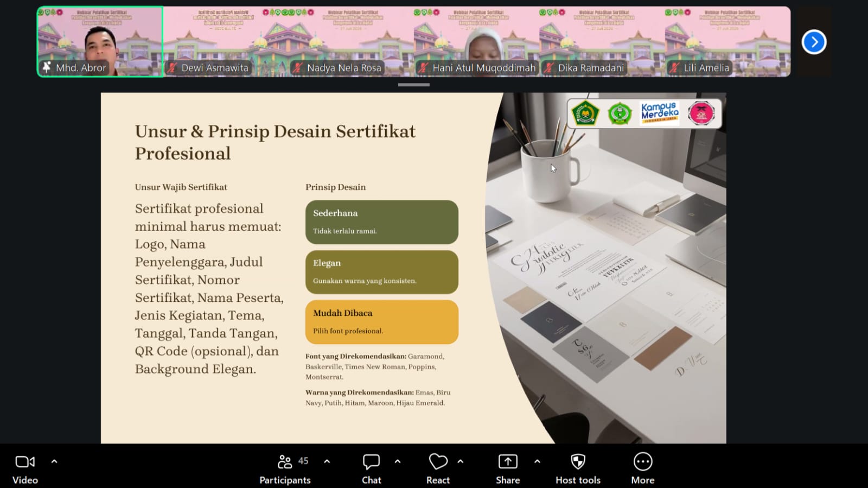
Task: Click muted mic icon of Nadya Nela Rosa
Action: point(298,68)
